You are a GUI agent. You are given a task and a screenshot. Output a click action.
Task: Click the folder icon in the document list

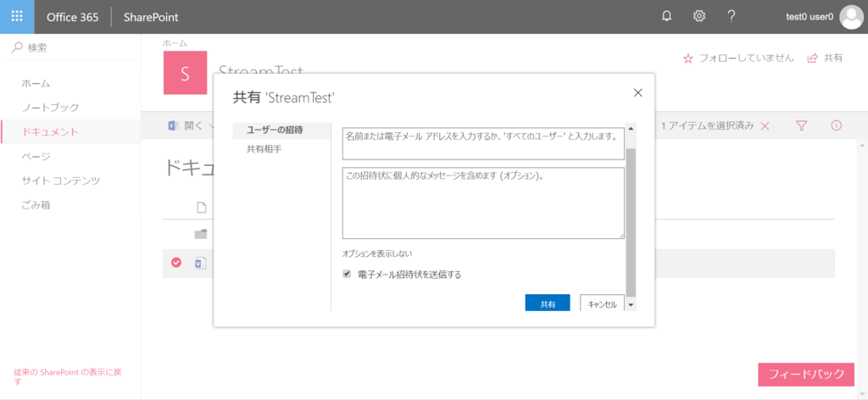pos(200,234)
